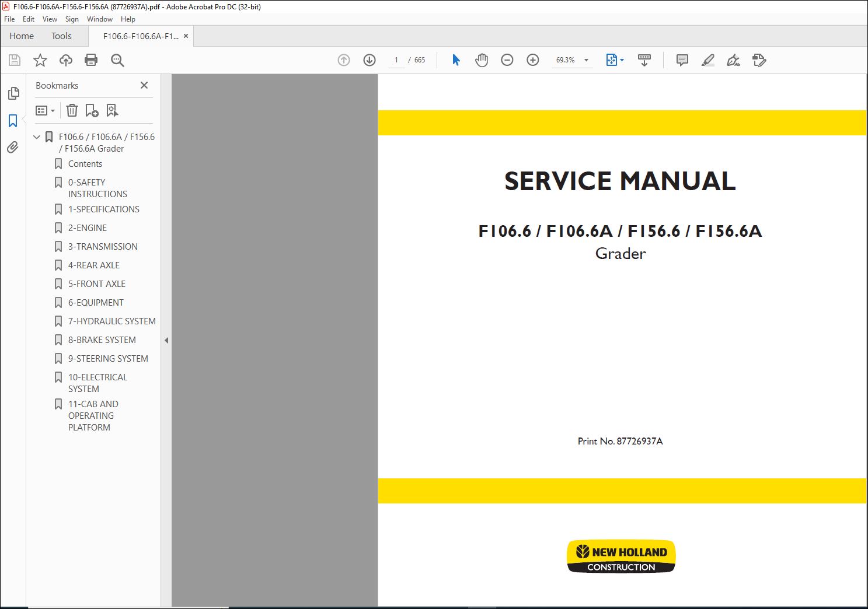This screenshot has height=609, width=868.
Task: Select the Highlight text tool
Action: (x=708, y=60)
